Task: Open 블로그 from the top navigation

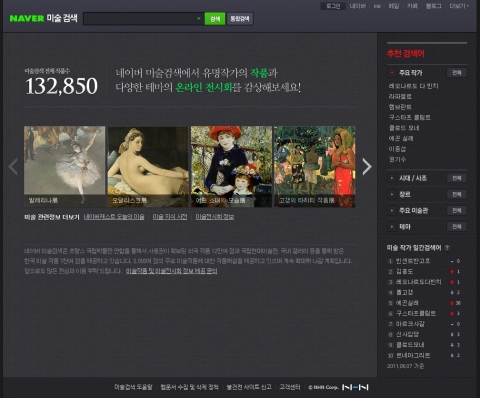Action: pos(433,6)
